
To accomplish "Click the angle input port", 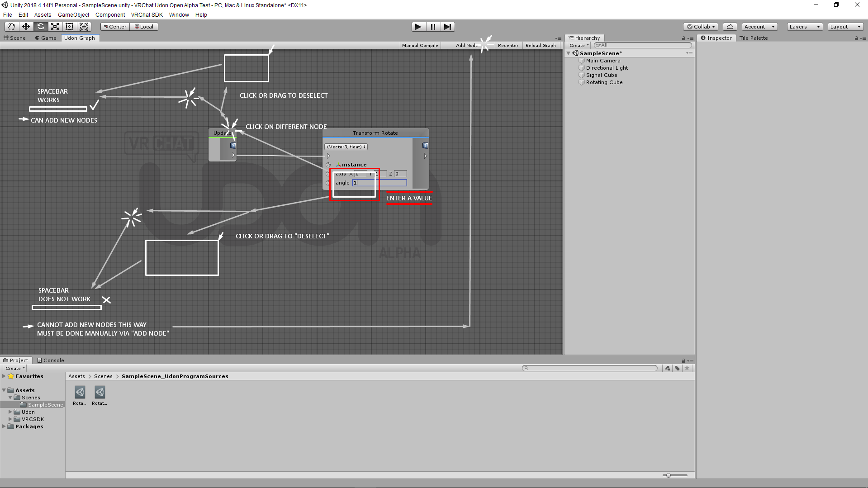I will tap(328, 183).
